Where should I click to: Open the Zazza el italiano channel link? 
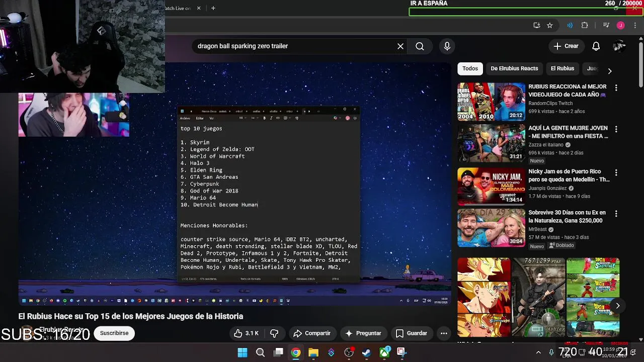coord(546,145)
